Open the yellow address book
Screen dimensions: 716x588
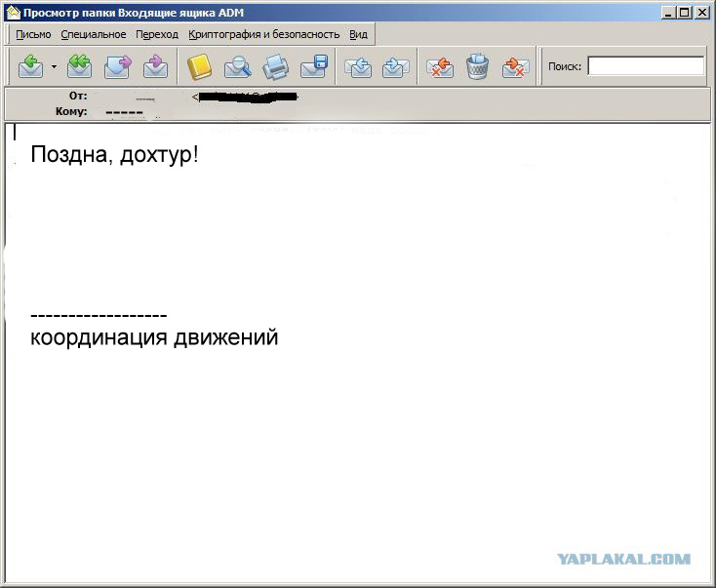(200, 66)
